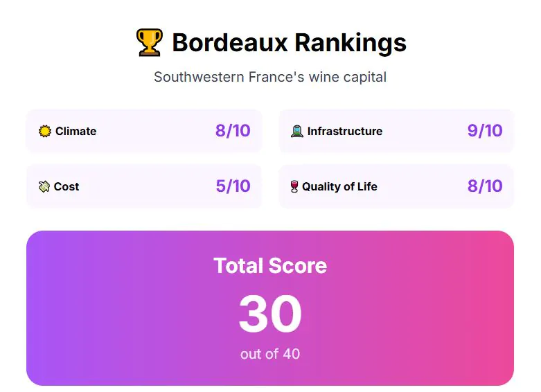541x392 pixels.
Task: Select the Cost label
Action: tap(66, 186)
